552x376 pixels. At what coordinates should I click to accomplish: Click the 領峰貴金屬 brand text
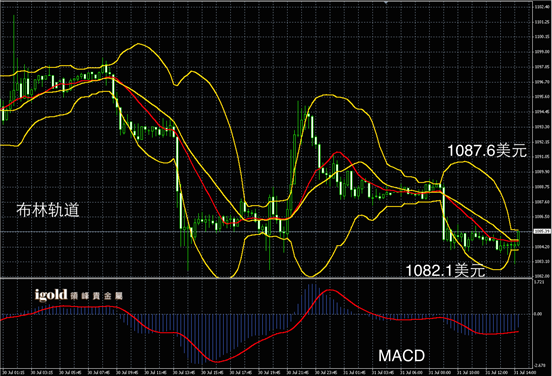tap(96, 296)
